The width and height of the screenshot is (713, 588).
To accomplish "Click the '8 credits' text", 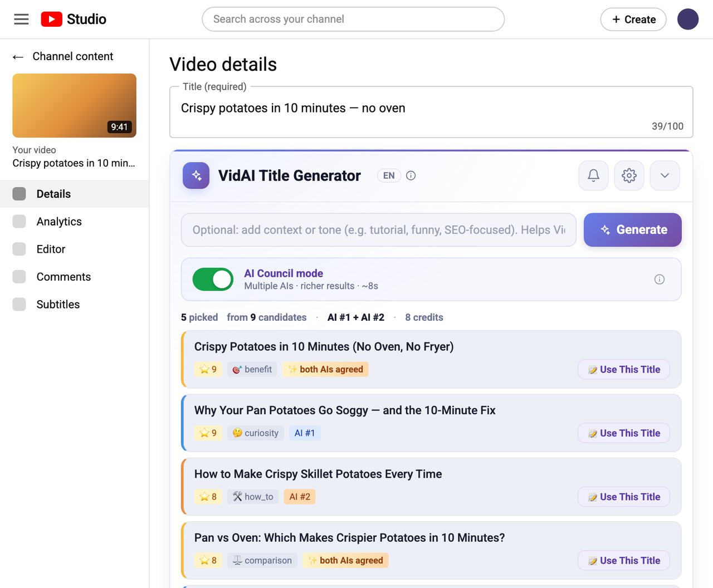I will point(424,317).
